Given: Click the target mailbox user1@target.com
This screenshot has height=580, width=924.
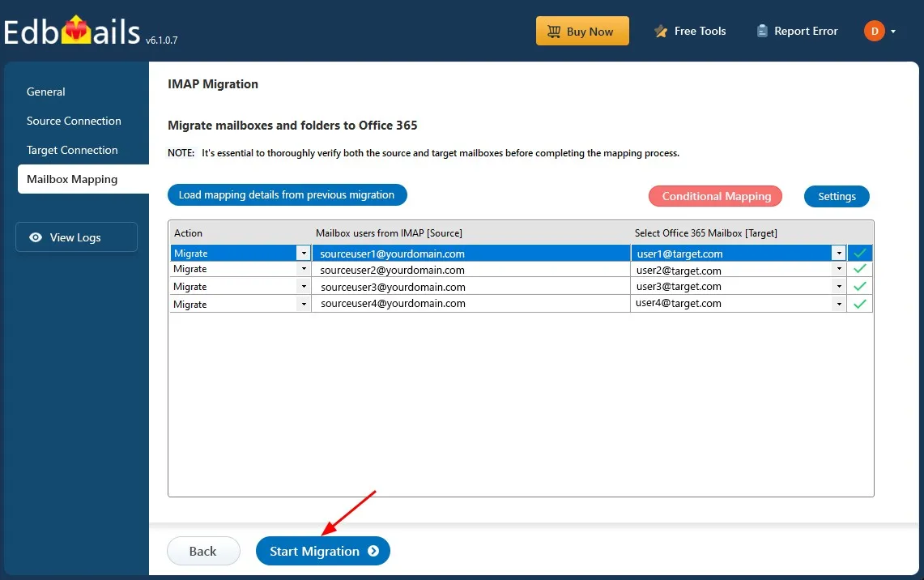Looking at the screenshot, I should [679, 254].
